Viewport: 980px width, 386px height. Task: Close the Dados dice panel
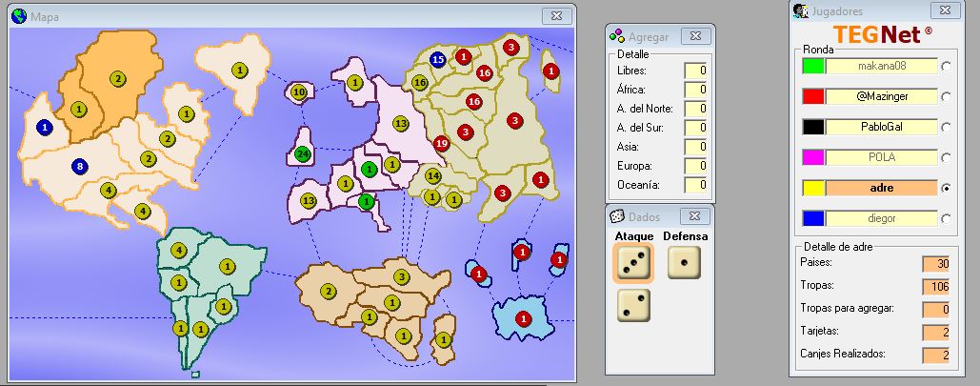coord(694,216)
